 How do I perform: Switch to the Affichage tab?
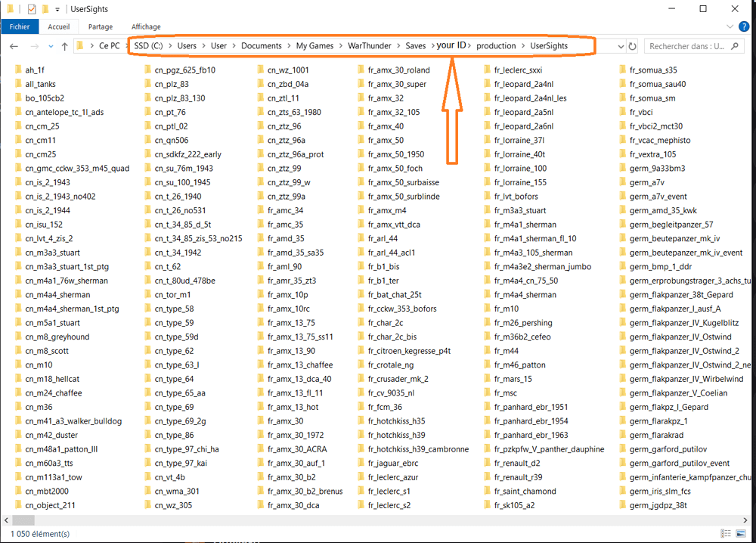146,27
